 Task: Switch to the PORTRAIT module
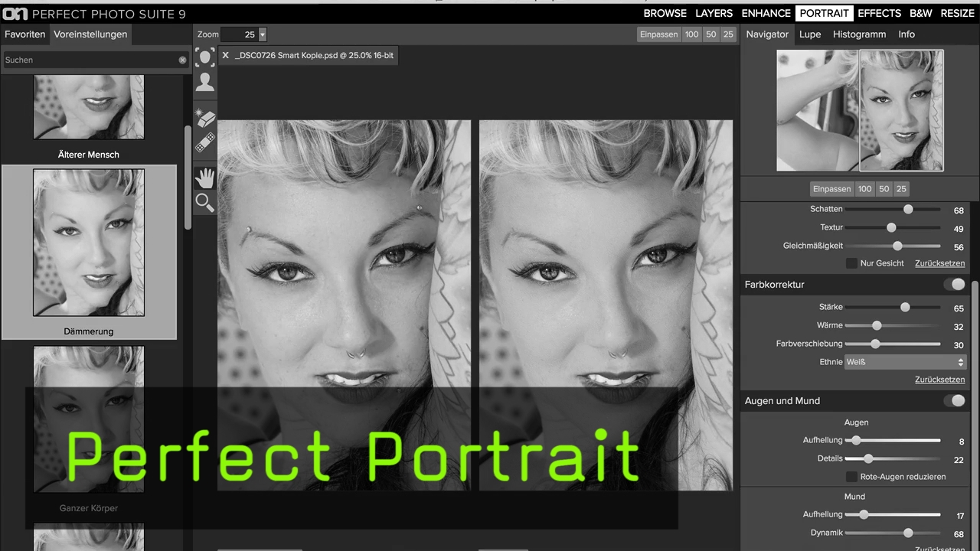[825, 13]
